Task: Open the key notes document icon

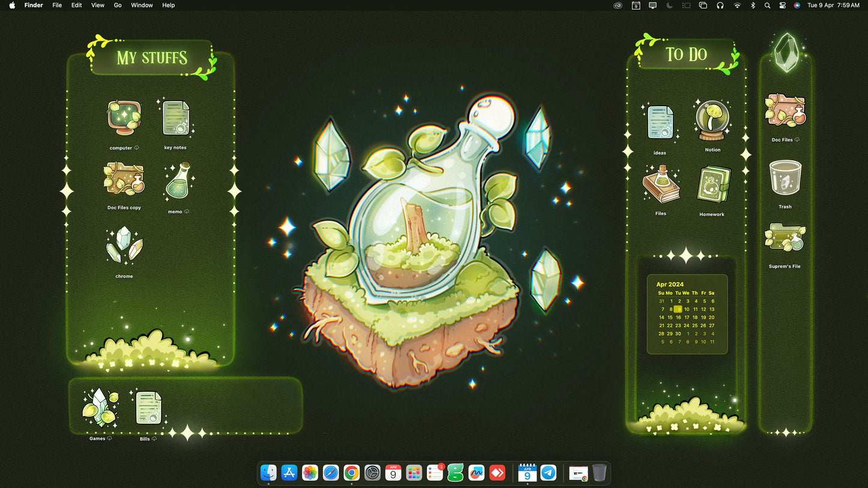Action: pyautogui.click(x=175, y=119)
